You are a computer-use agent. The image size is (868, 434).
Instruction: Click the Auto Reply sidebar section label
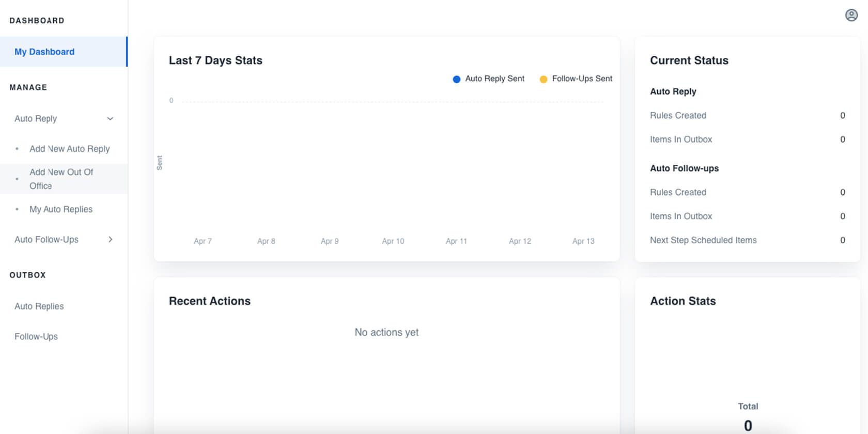pos(36,119)
